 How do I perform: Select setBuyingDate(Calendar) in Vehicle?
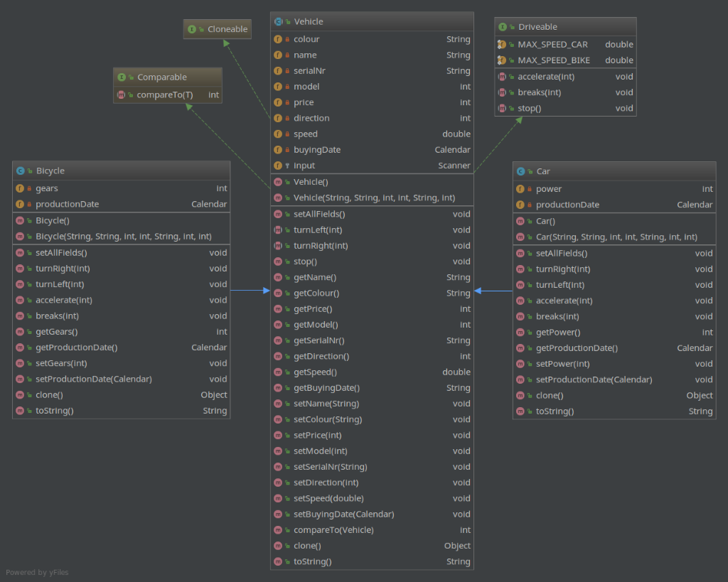coord(372,514)
